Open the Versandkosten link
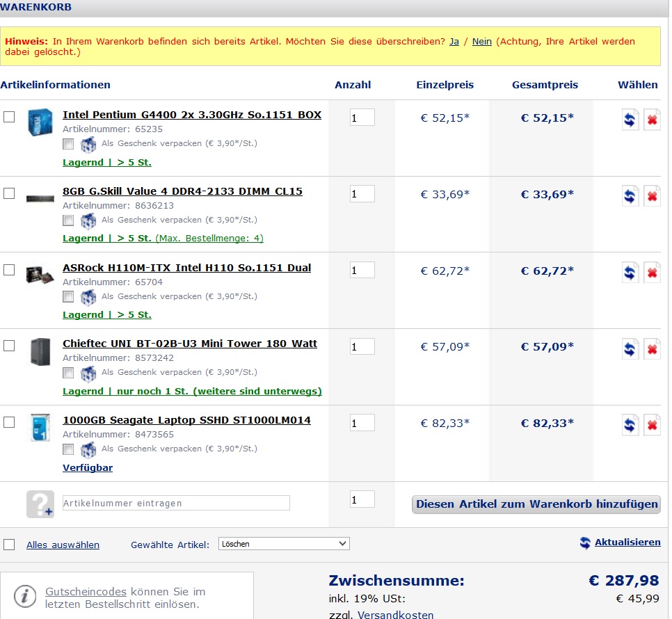 point(395,615)
